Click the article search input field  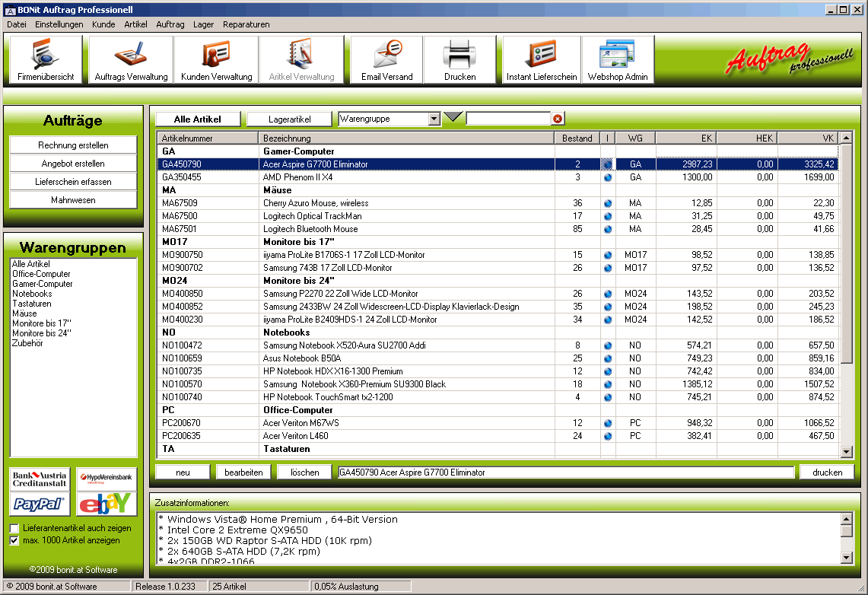pos(508,119)
